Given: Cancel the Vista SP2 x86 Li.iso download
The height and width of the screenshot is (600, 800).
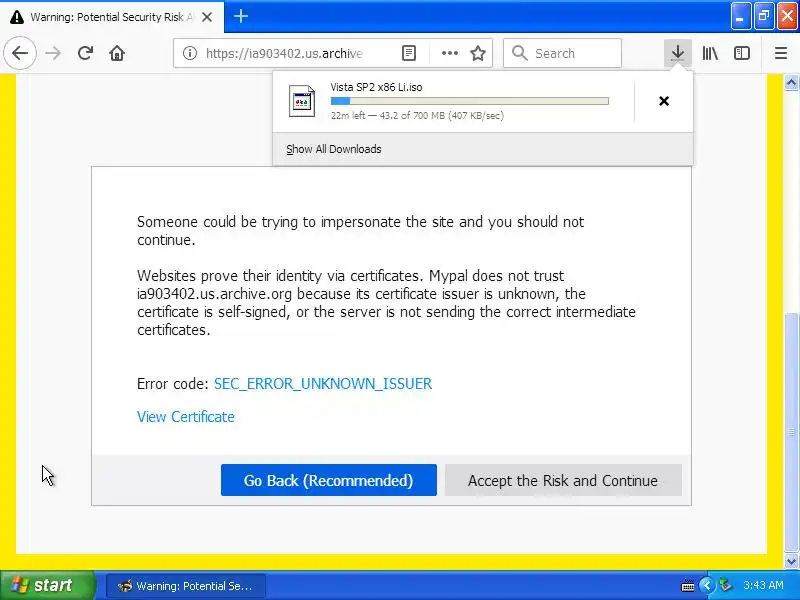Looking at the screenshot, I should click(664, 101).
